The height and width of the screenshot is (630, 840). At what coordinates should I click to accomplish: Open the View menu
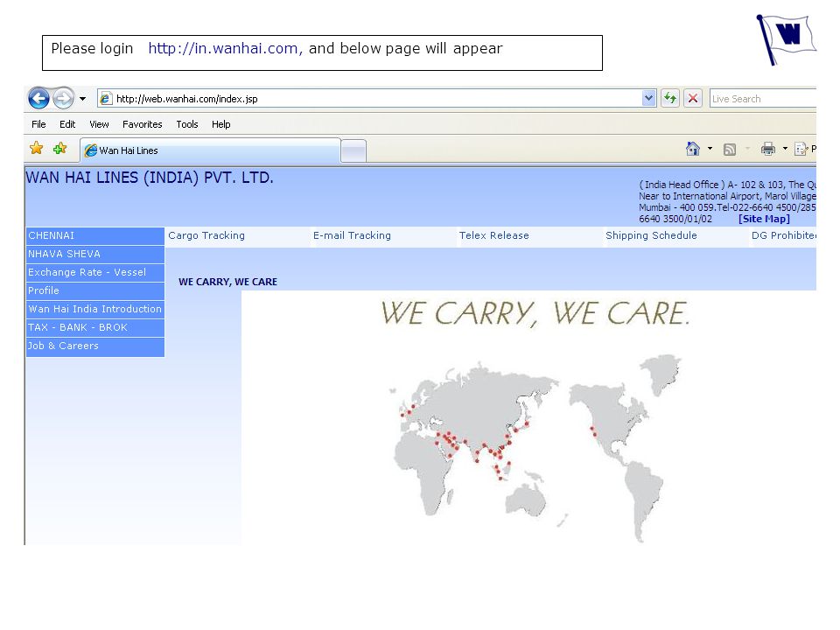(99, 124)
